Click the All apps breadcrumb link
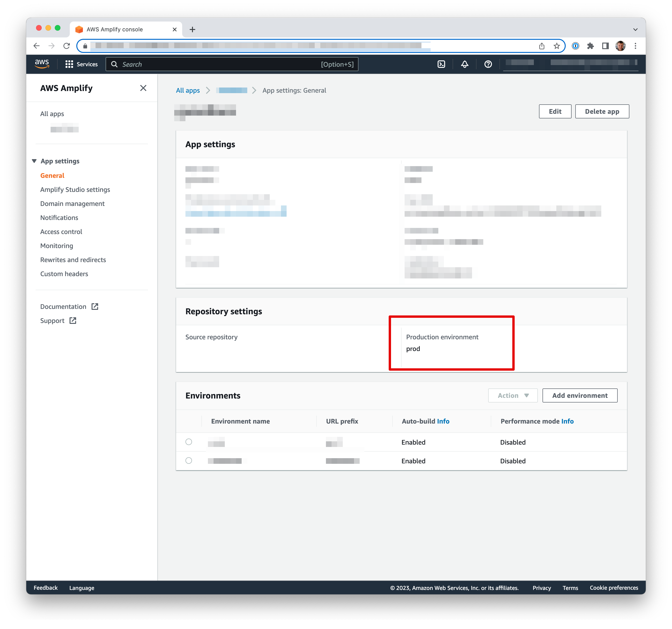This screenshot has height=629, width=672. click(188, 91)
